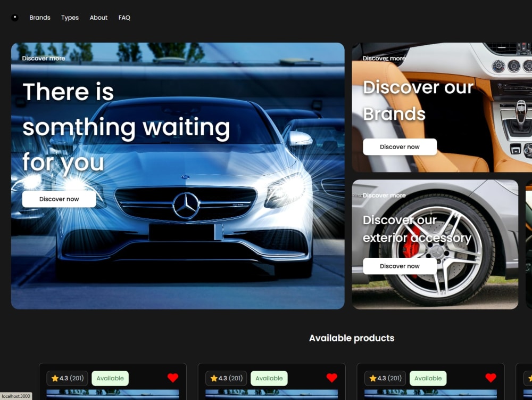This screenshot has width=532, height=400.
Task: Click Discover now under exterior accessory card
Action: pos(400,266)
